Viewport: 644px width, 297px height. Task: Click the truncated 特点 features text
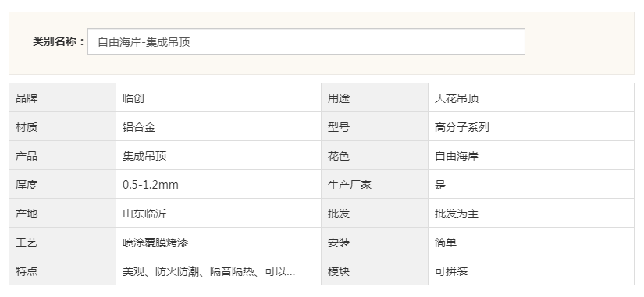[x=208, y=271]
